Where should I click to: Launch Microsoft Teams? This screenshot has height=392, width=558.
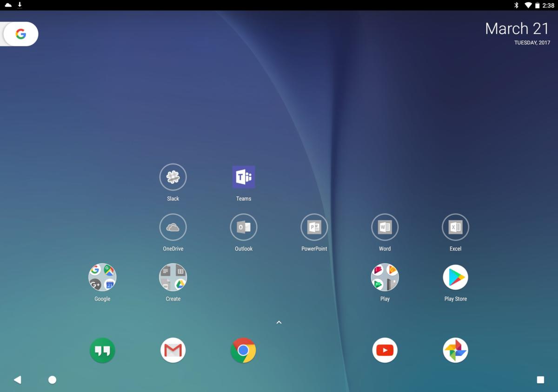pos(244,177)
